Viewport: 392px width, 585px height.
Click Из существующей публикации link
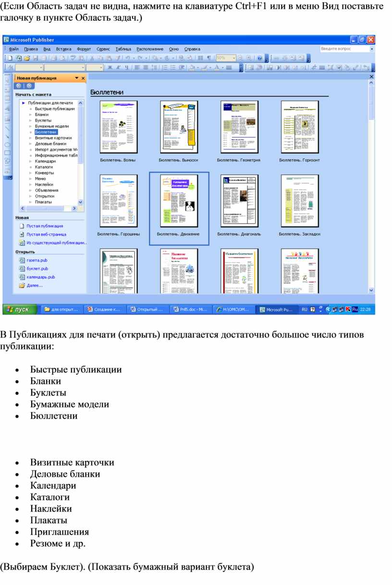pyautogui.click(x=56, y=243)
